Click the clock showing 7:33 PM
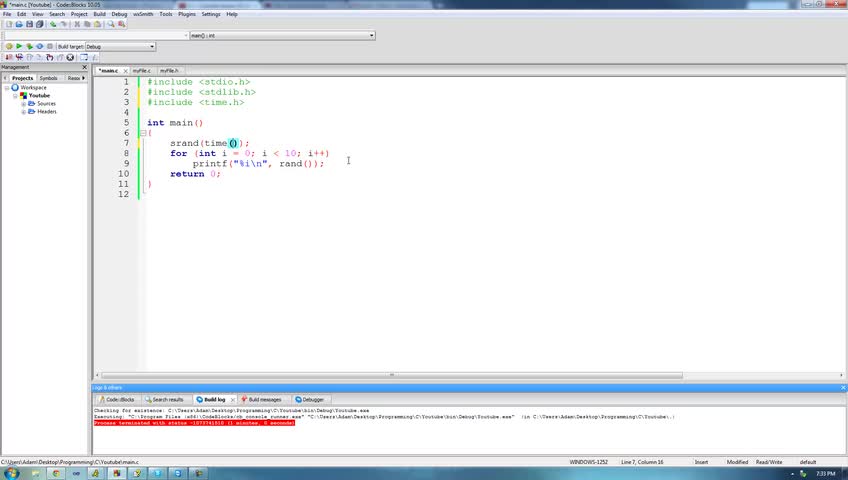The width and height of the screenshot is (848, 480). pos(825,474)
